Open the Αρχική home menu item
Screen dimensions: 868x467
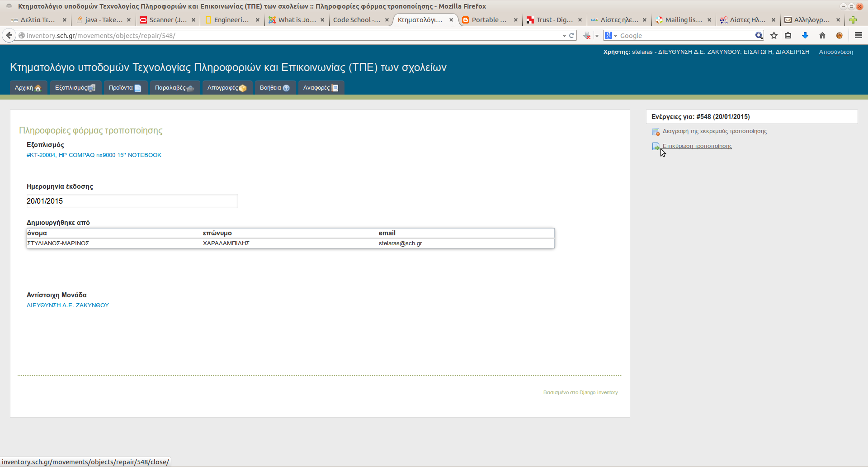click(x=28, y=88)
